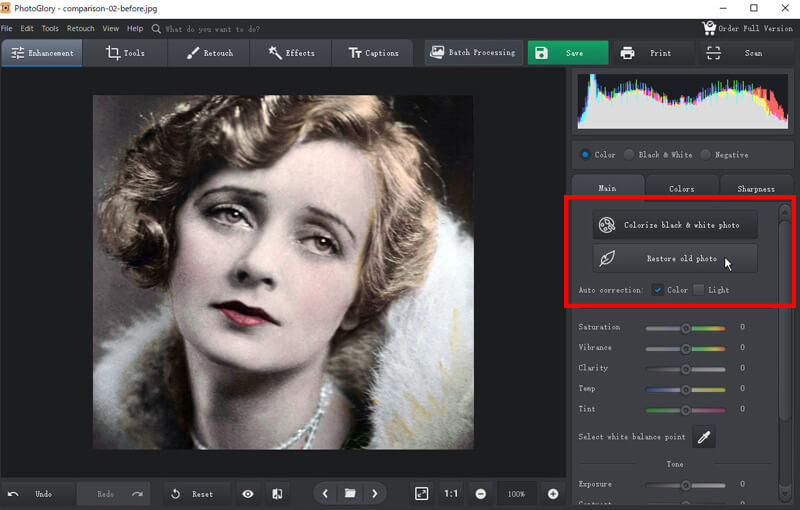Switch to the Colors tab
800x510 pixels.
coord(681,188)
